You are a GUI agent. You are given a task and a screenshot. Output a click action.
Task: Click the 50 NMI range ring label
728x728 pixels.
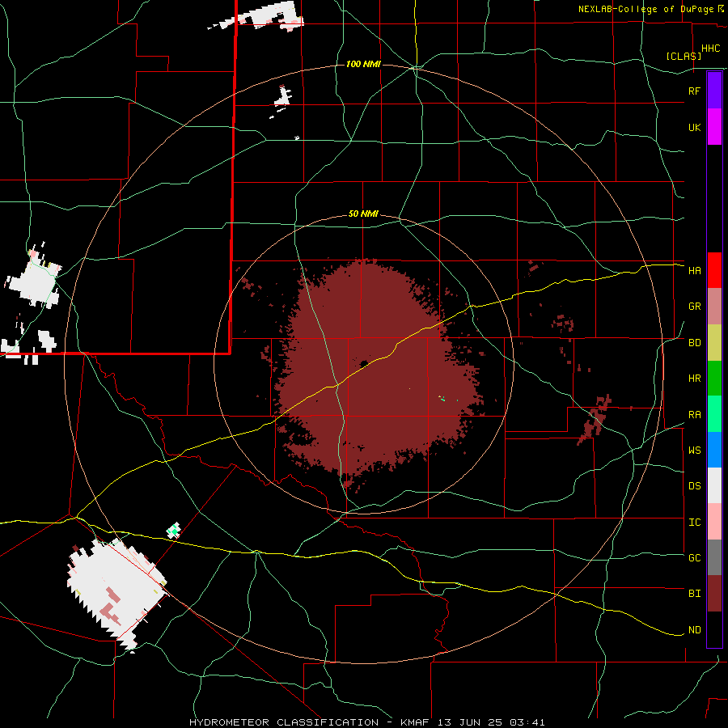tap(363, 214)
